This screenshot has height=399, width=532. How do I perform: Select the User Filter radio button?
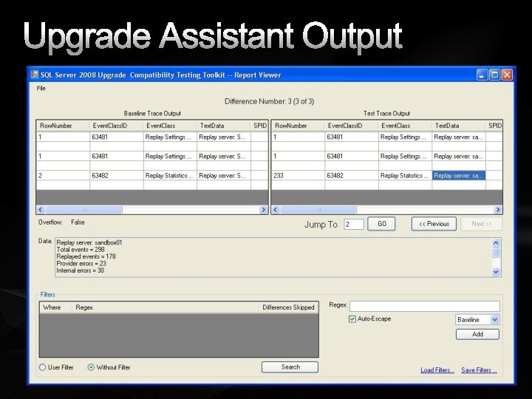pyautogui.click(x=42, y=367)
